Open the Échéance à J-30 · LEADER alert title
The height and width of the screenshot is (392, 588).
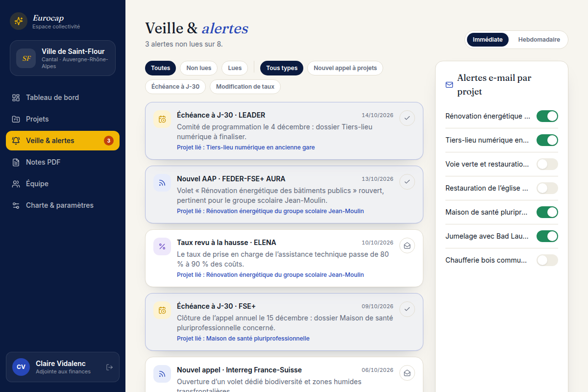[221, 115]
